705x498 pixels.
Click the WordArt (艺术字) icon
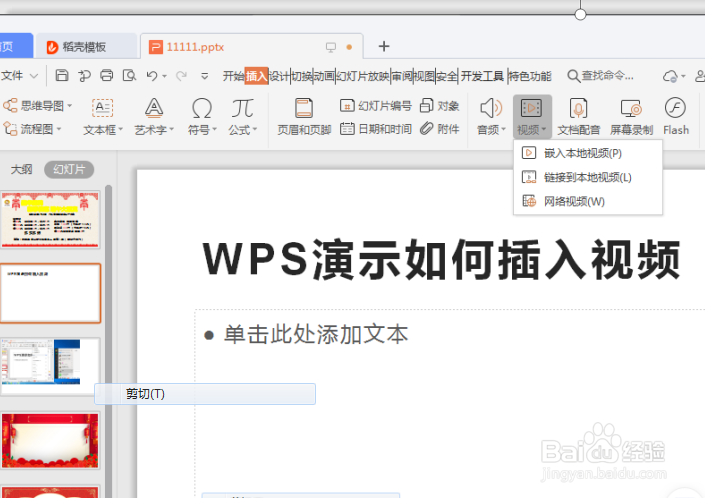pyautogui.click(x=154, y=108)
